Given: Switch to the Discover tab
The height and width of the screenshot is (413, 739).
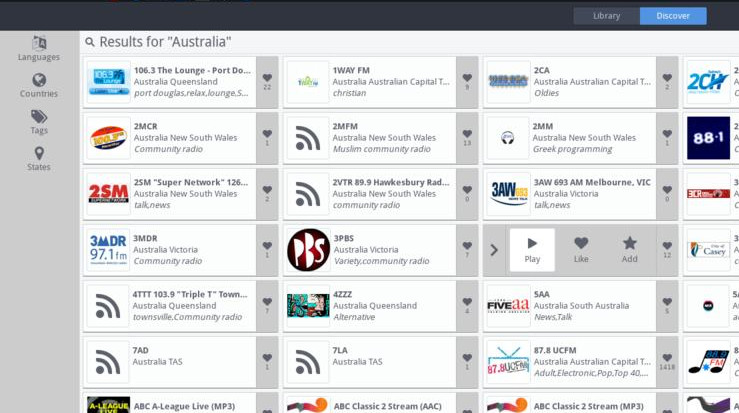Looking at the screenshot, I should pyautogui.click(x=673, y=16).
